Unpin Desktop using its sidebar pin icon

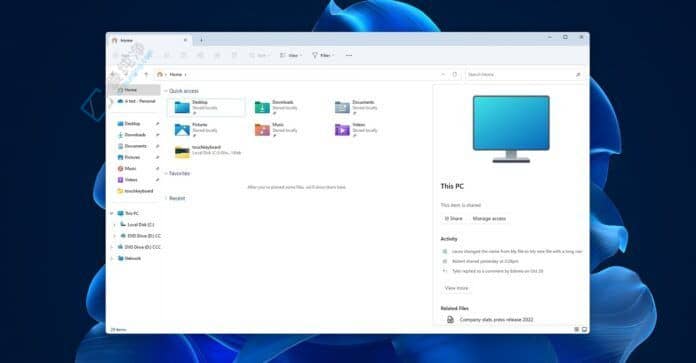pyautogui.click(x=157, y=124)
